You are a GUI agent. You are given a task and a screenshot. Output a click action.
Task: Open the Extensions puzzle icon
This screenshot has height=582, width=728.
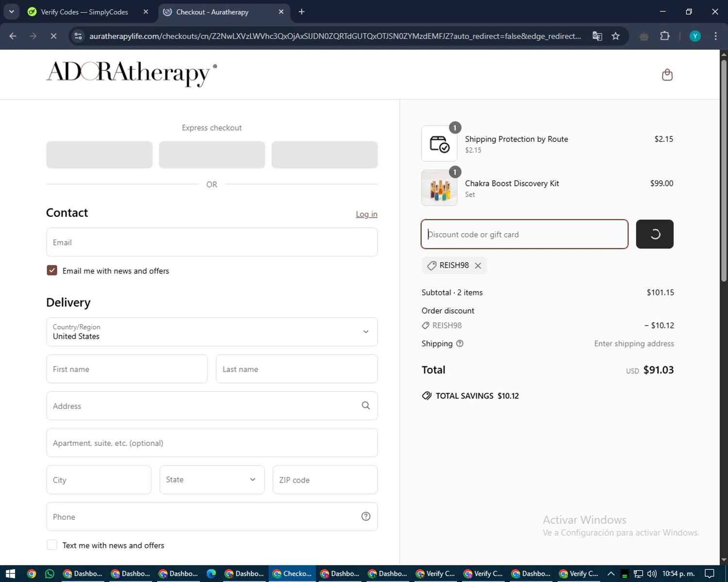coord(665,36)
